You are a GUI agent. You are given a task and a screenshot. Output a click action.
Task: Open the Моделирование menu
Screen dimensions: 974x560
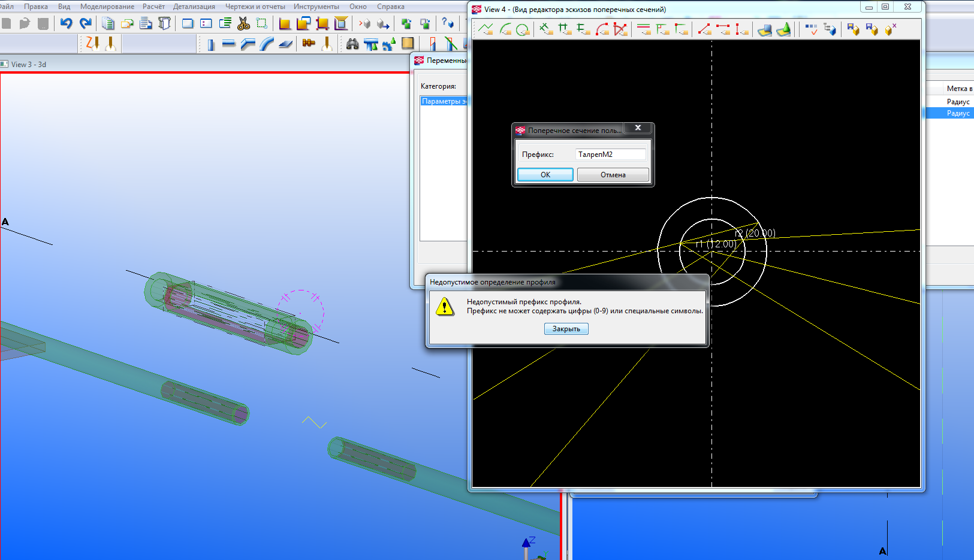point(107,7)
